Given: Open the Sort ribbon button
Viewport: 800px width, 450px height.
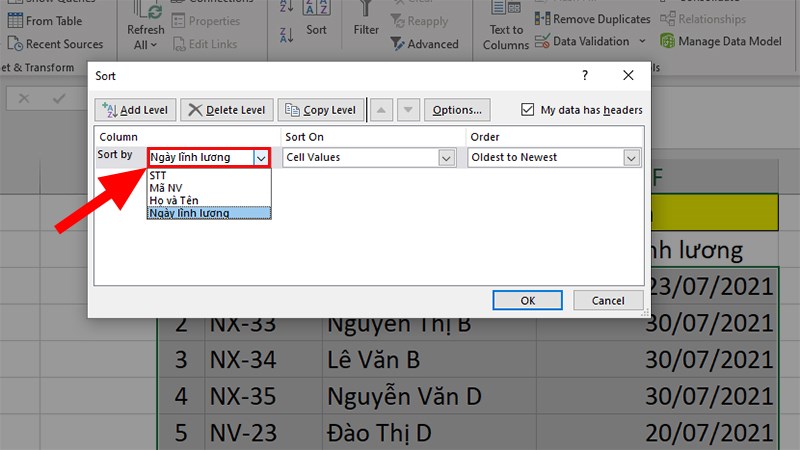Looking at the screenshot, I should pos(316,20).
